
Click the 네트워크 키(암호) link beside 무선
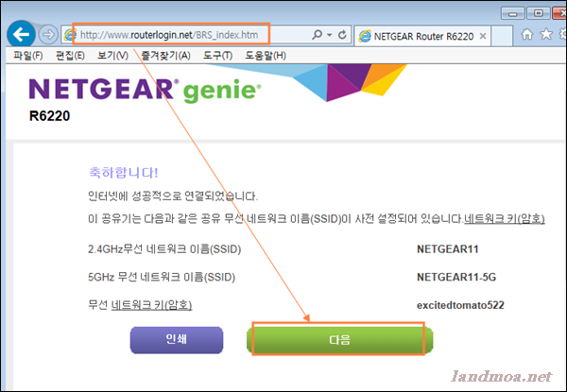pyautogui.click(x=151, y=305)
